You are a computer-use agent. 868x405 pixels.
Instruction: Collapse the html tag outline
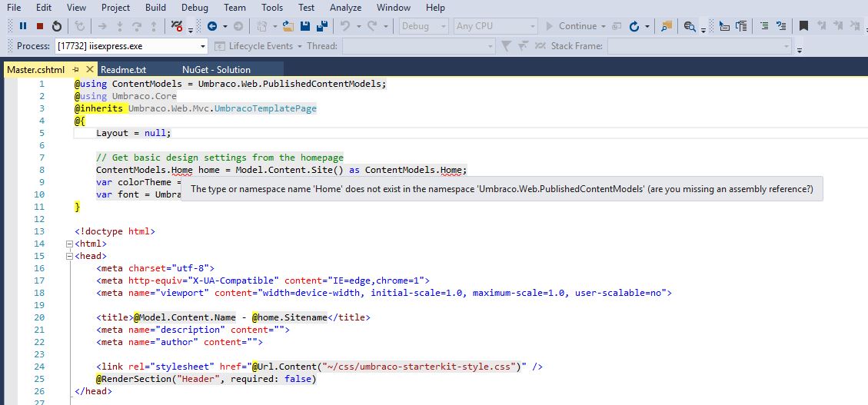click(x=69, y=244)
